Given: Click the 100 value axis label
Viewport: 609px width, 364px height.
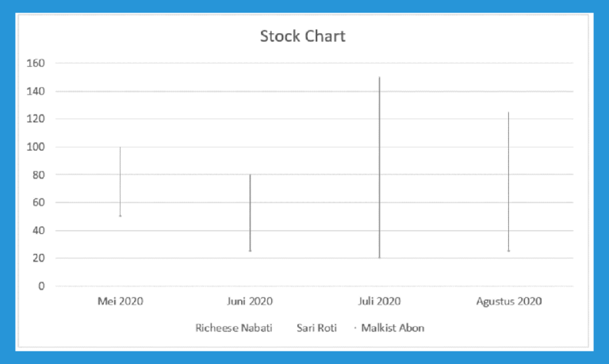Looking at the screenshot, I should (x=36, y=147).
